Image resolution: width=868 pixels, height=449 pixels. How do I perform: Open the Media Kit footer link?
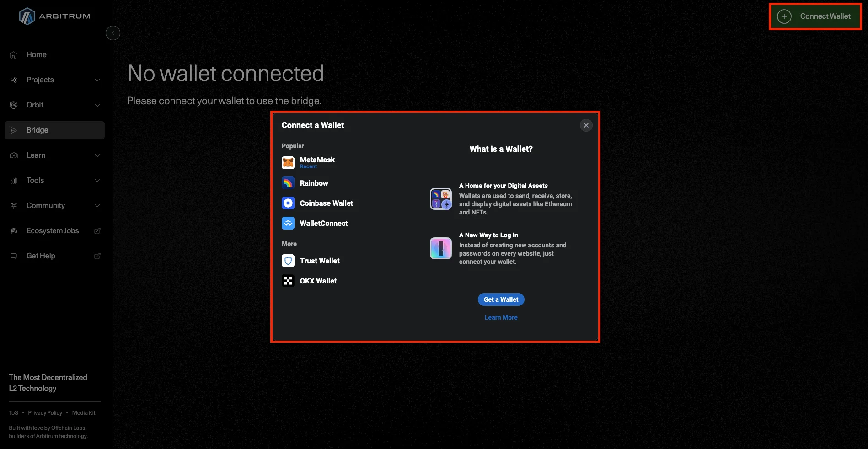click(x=84, y=413)
